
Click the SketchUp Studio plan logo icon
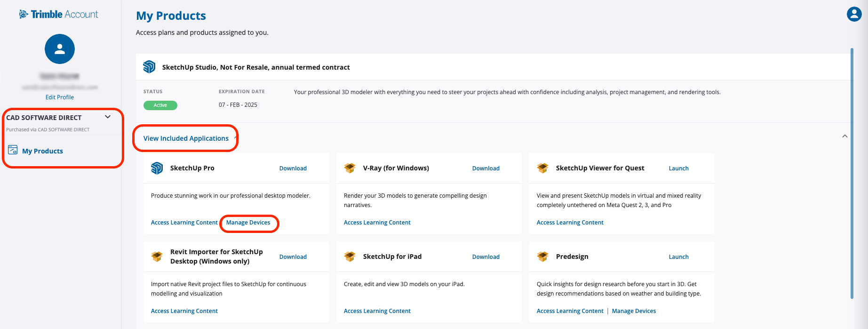pos(149,67)
